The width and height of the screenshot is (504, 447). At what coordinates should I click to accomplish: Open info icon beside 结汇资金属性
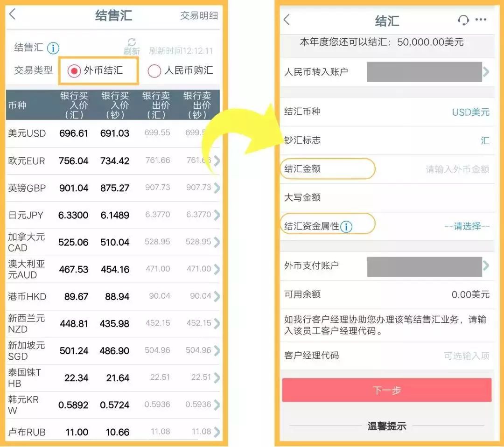pos(346,227)
